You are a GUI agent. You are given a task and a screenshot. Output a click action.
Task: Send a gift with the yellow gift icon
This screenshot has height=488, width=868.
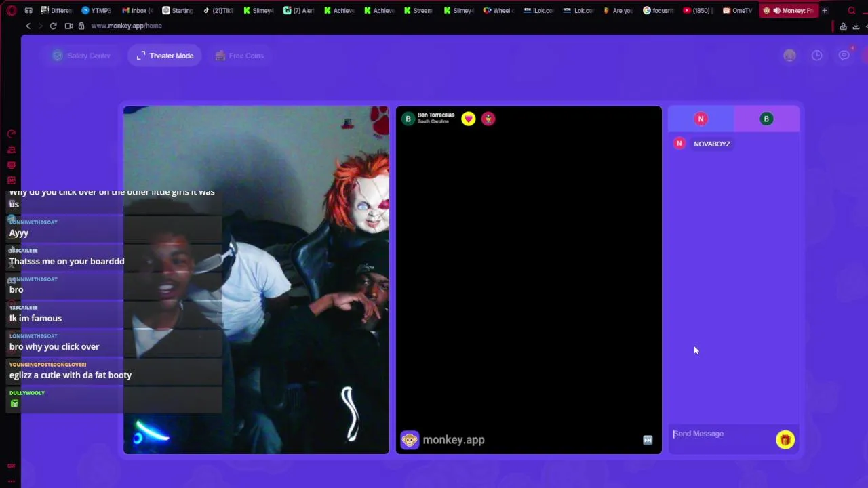785,440
